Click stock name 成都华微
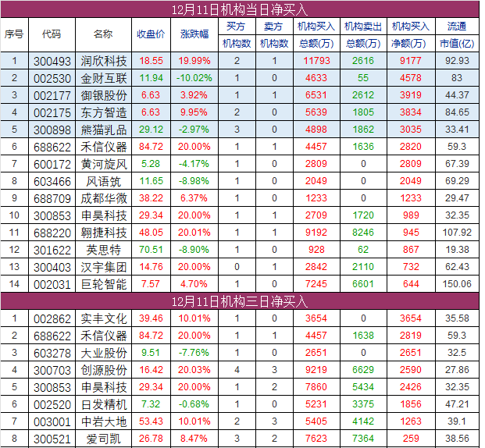 (104, 198)
